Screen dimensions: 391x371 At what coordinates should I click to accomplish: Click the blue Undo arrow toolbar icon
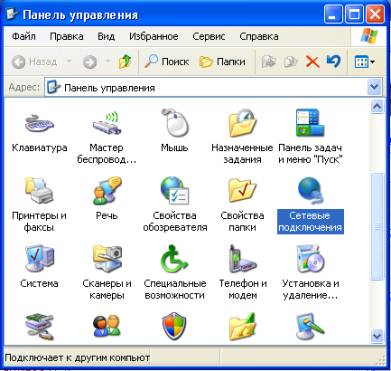[x=334, y=61]
